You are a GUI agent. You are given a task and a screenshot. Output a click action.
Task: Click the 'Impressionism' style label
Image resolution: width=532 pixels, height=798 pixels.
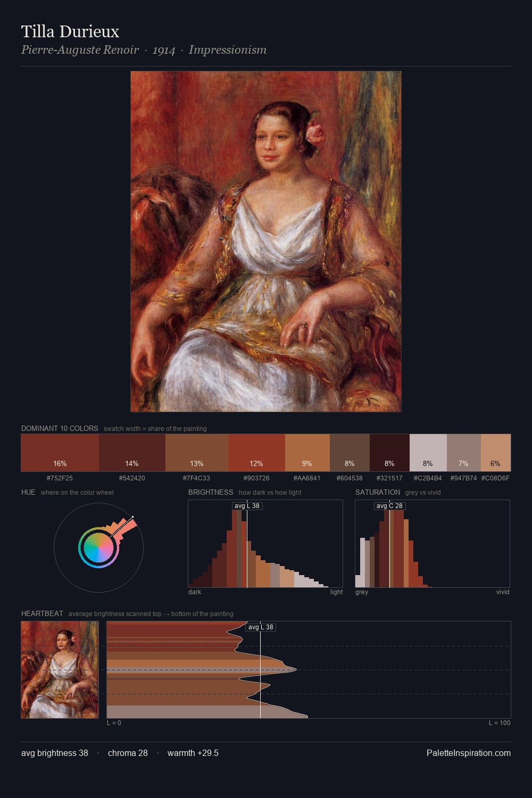[x=228, y=50]
